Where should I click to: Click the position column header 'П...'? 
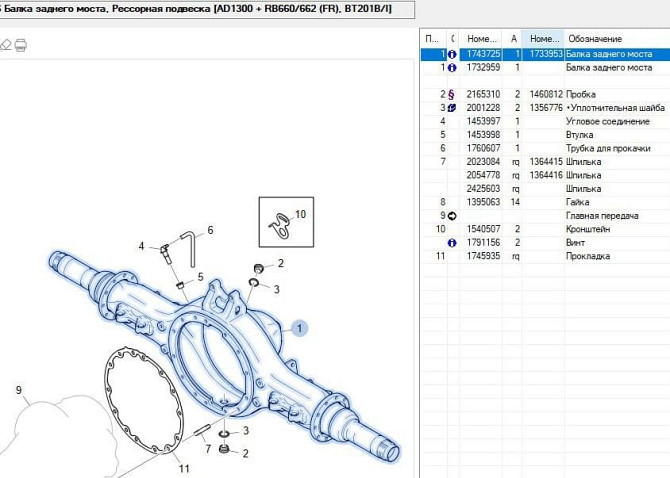pyautogui.click(x=433, y=39)
